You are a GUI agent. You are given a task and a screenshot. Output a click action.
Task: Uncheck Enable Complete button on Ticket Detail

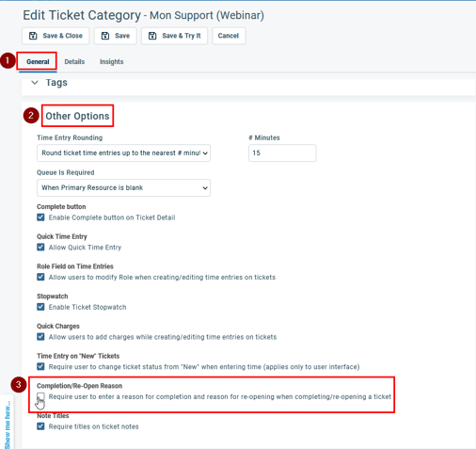pyautogui.click(x=40, y=217)
